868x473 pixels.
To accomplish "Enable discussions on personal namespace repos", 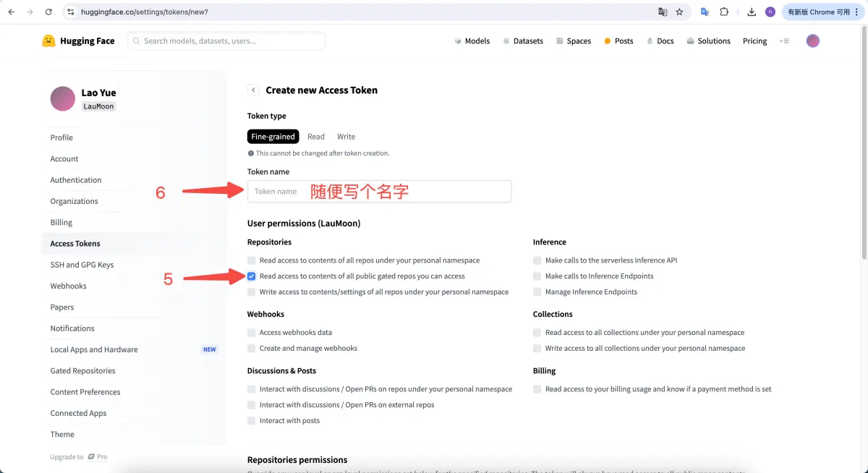I will [x=252, y=389].
